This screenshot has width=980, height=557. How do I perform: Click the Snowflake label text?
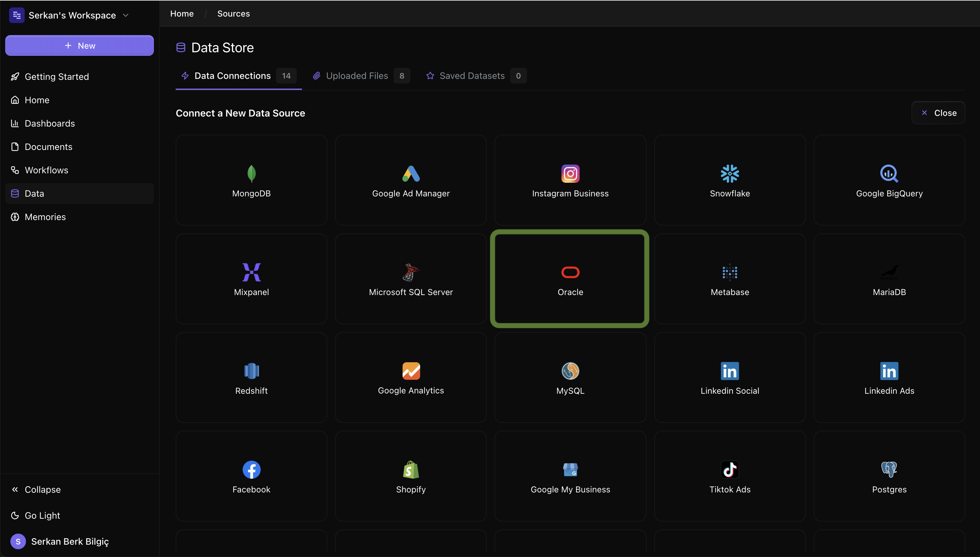(730, 193)
